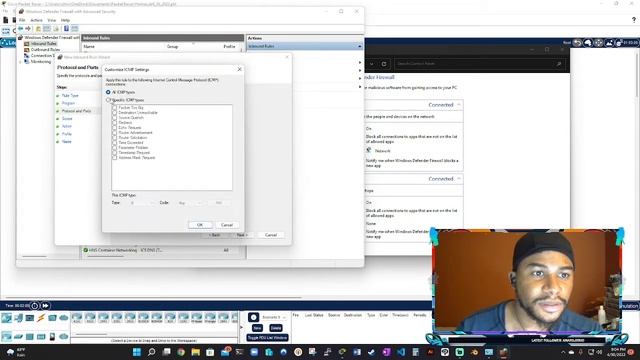
Task: Click the Profile wizard step
Action: click(x=67, y=134)
